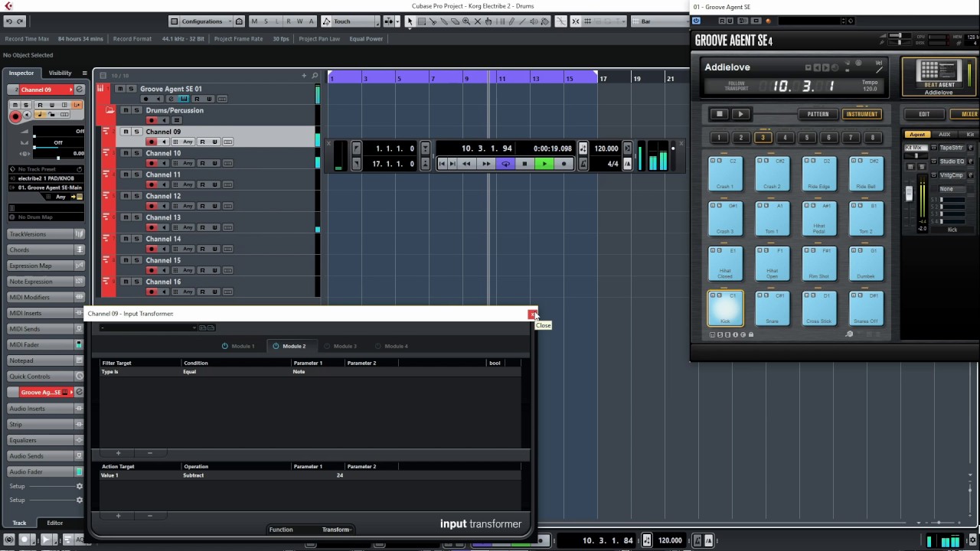The height and width of the screenshot is (551, 980).
Task: Toggle monitor on Channel 12 track
Action: click(x=162, y=206)
